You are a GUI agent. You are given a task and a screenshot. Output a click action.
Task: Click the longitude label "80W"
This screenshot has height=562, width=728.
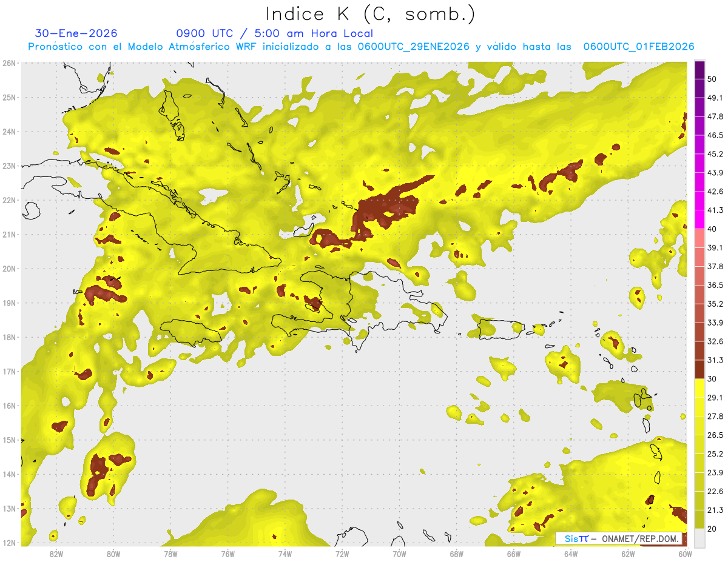pyautogui.click(x=113, y=554)
